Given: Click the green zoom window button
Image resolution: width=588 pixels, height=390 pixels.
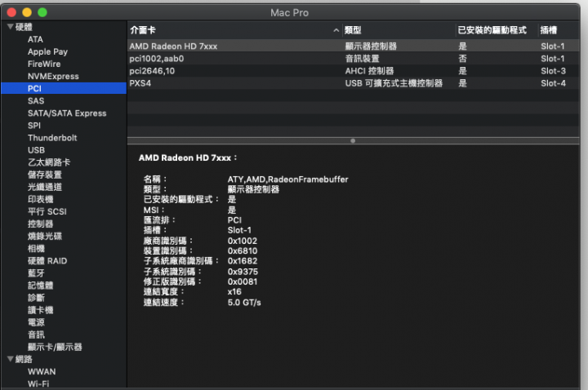Looking at the screenshot, I should pyautogui.click(x=42, y=12).
